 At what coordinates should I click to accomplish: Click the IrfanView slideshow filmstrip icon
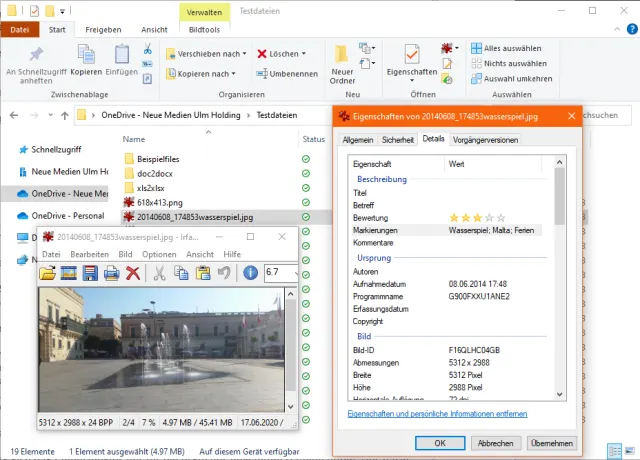(x=69, y=273)
